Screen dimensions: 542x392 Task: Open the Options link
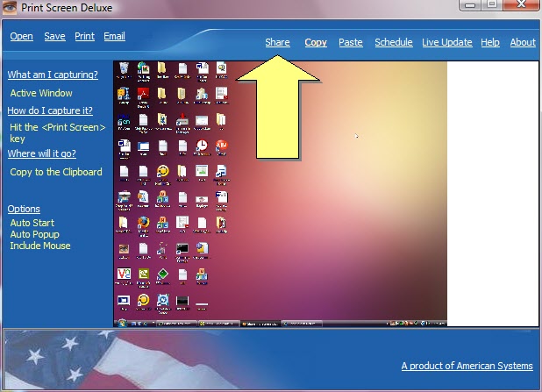pos(24,209)
